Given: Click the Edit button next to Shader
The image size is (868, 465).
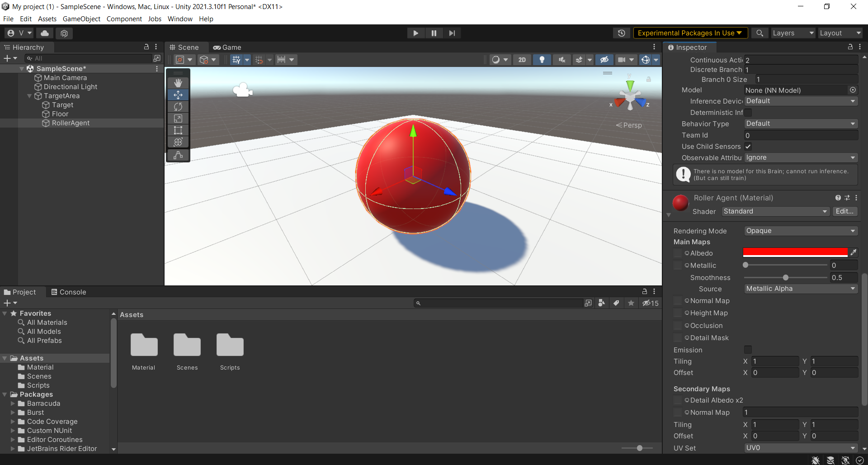Looking at the screenshot, I should click(x=845, y=211).
